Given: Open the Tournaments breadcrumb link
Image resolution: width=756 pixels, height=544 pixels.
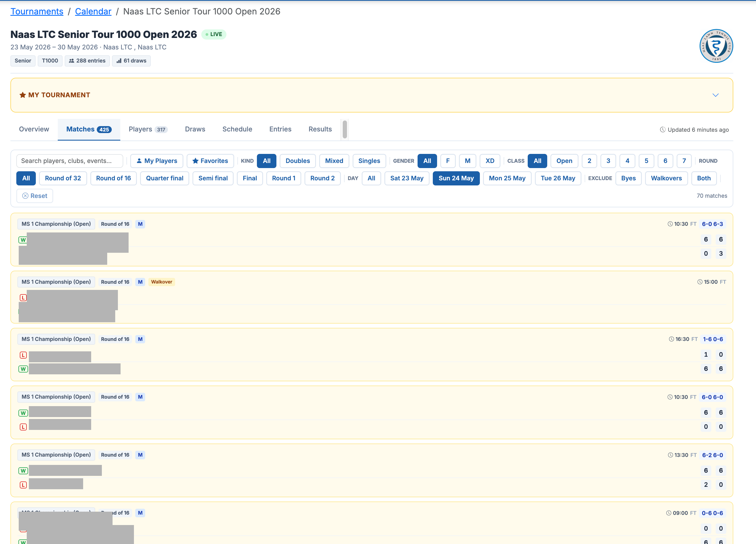Looking at the screenshot, I should (37, 11).
